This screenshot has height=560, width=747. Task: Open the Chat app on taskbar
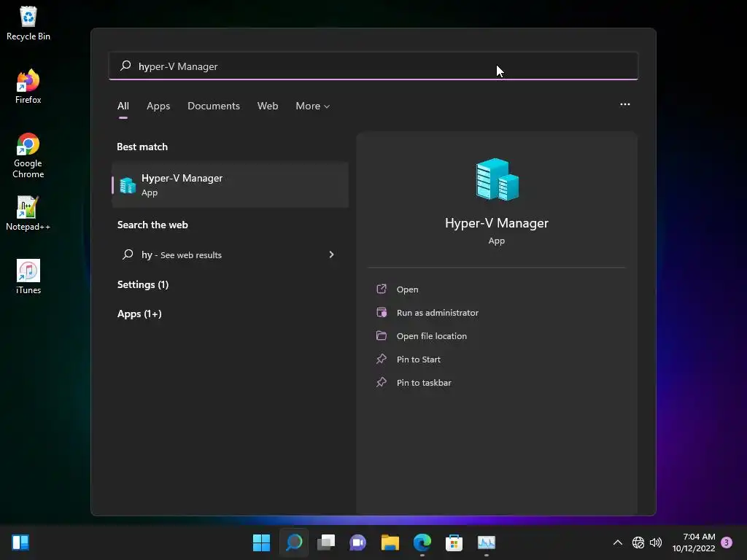click(x=357, y=542)
